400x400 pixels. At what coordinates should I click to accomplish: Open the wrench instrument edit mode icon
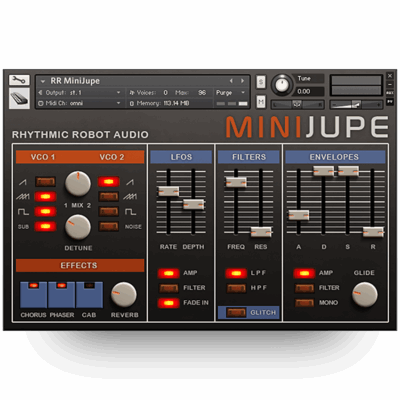(19, 80)
